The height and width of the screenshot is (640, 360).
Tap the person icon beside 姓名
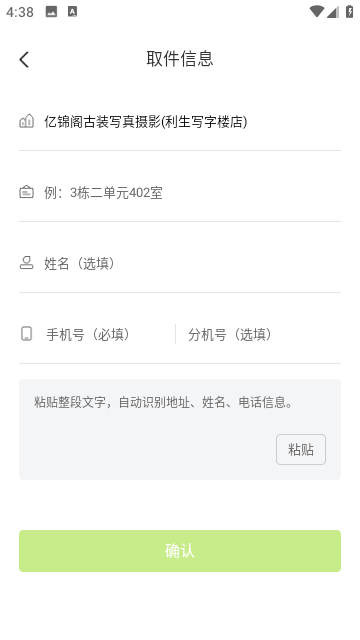click(x=27, y=262)
